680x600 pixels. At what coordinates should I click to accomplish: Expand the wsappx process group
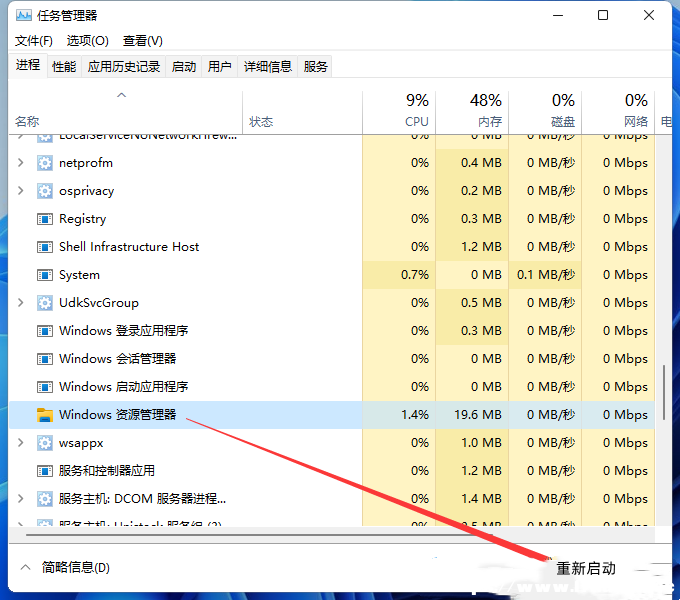[x=20, y=443]
